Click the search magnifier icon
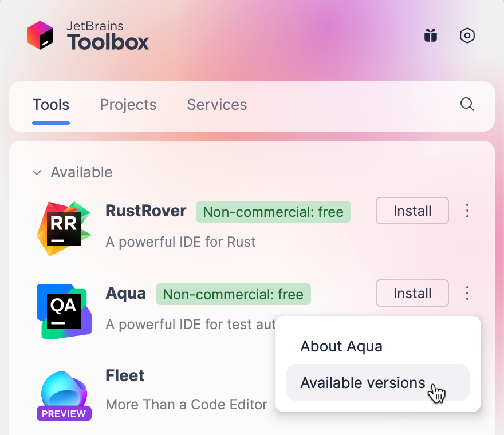Image resolution: width=504 pixels, height=435 pixels. pos(467,104)
